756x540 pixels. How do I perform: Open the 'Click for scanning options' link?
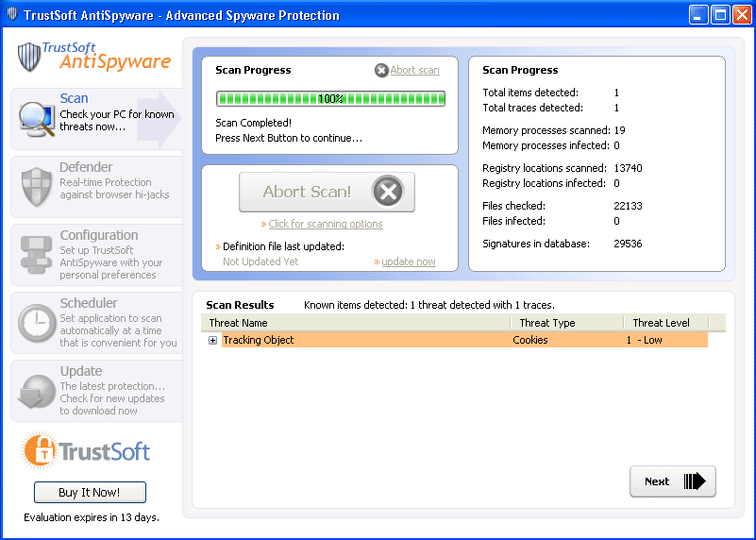(x=325, y=225)
